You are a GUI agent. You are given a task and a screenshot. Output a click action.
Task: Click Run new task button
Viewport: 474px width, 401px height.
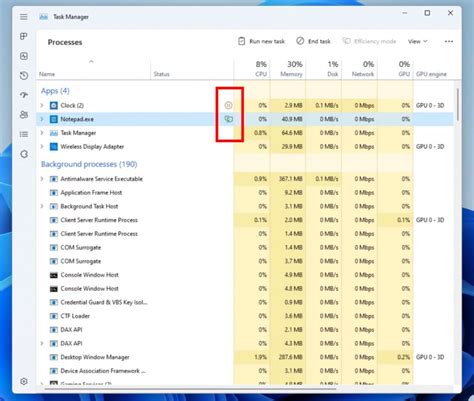tap(261, 41)
